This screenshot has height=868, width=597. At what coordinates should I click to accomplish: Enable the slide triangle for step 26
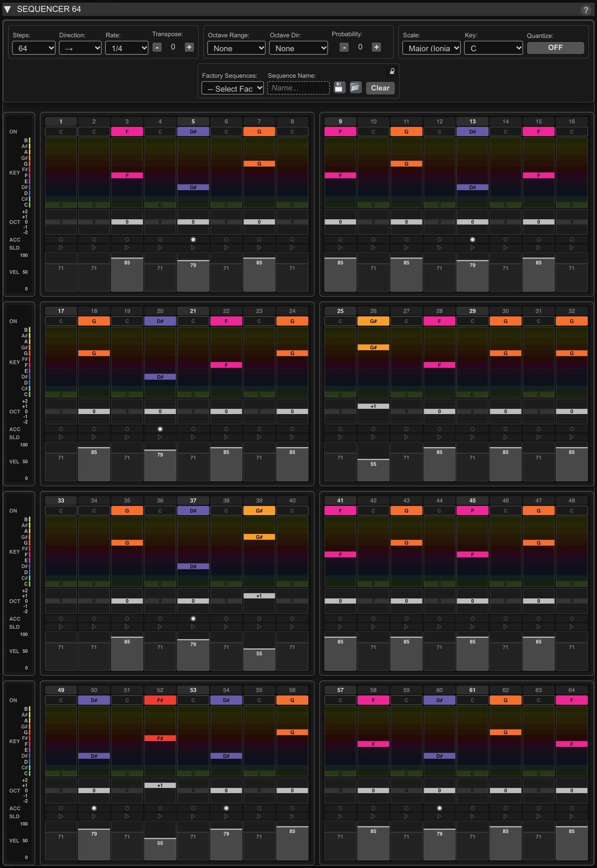373,437
